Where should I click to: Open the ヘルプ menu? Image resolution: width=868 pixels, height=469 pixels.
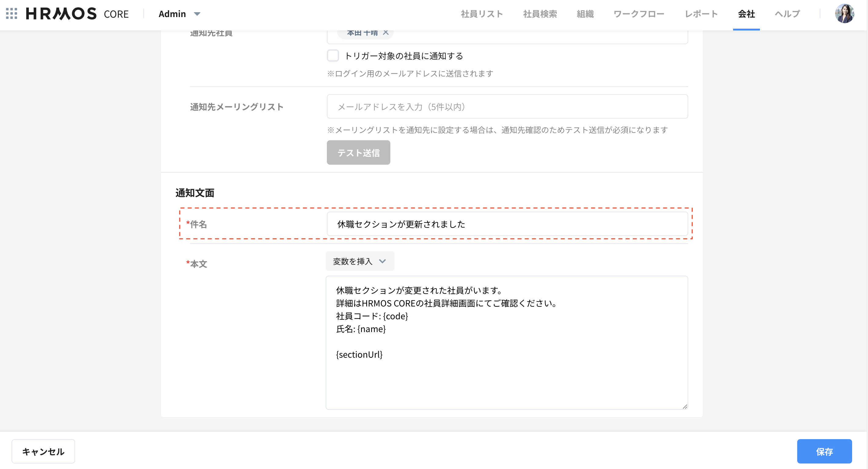coord(787,14)
